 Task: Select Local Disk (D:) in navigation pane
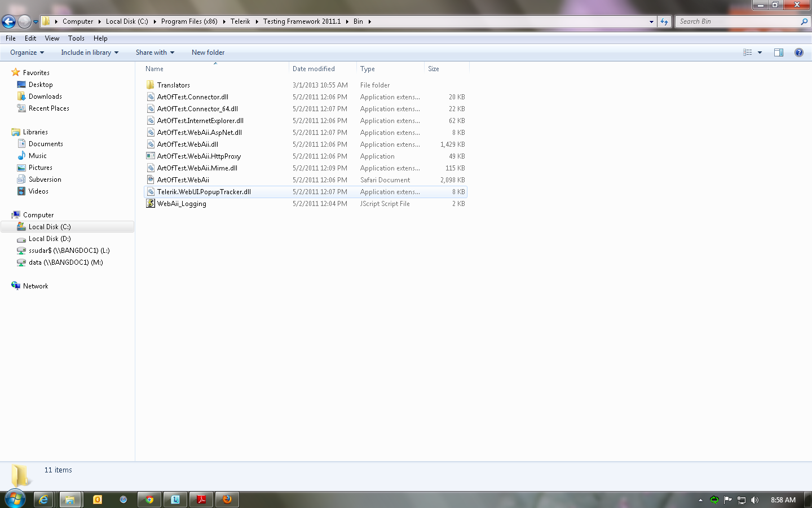pos(50,239)
